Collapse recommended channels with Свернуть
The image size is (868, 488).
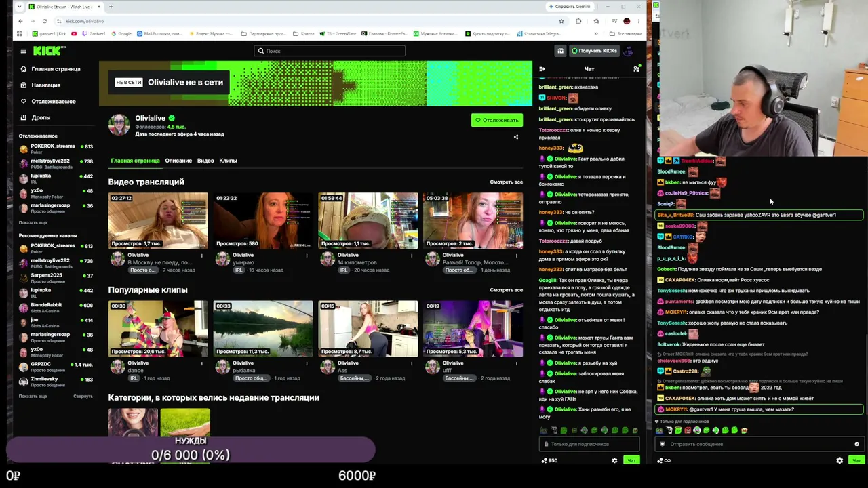[x=83, y=396]
